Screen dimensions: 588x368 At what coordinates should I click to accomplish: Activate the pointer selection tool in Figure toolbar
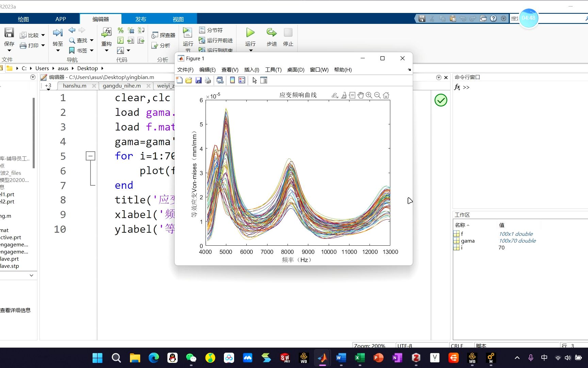[254, 80]
